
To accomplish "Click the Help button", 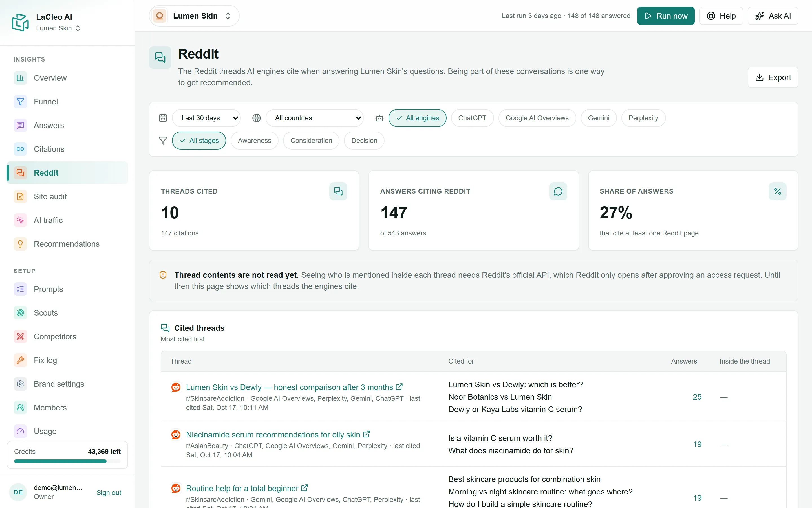I will pyautogui.click(x=721, y=16).
